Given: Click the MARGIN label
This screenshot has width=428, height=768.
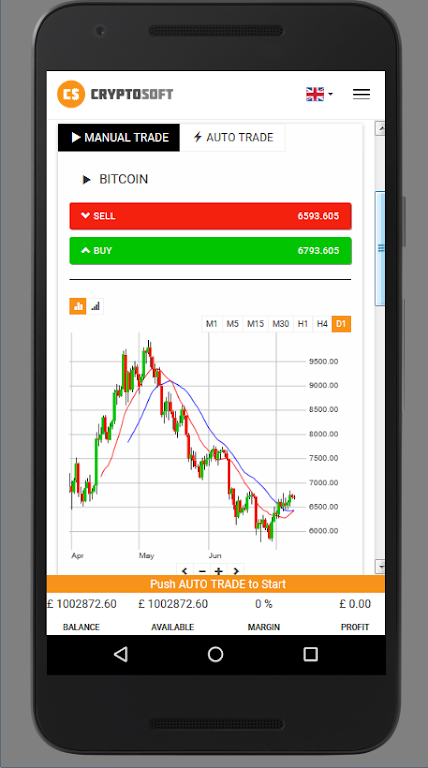Looking at the screenshot, I should (263, 627).
